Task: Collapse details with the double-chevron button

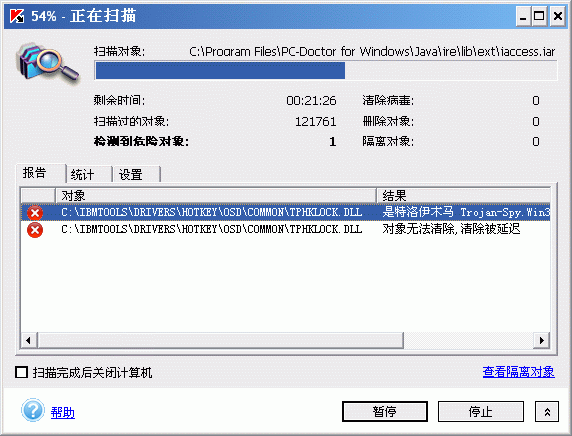Action: point(546,412)
